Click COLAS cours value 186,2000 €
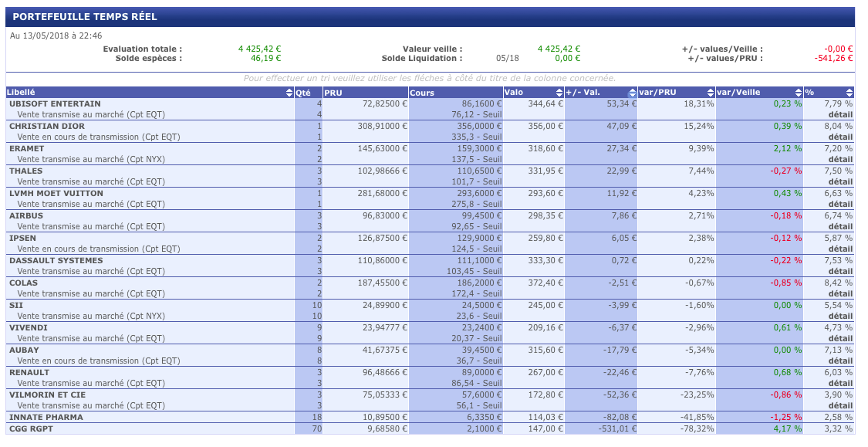Viewport: 868px width, 447px height. pyautogui.click(x=479, y=283)
